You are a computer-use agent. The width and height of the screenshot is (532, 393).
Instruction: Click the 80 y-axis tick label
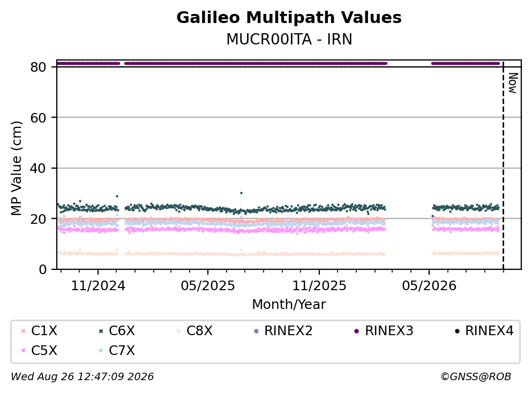(38, 67)
